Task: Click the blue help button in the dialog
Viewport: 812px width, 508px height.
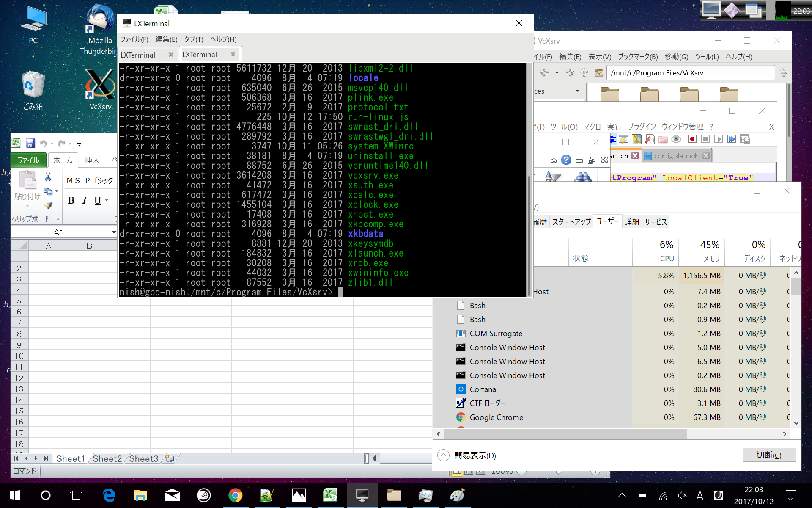Action: click(565, 160)
